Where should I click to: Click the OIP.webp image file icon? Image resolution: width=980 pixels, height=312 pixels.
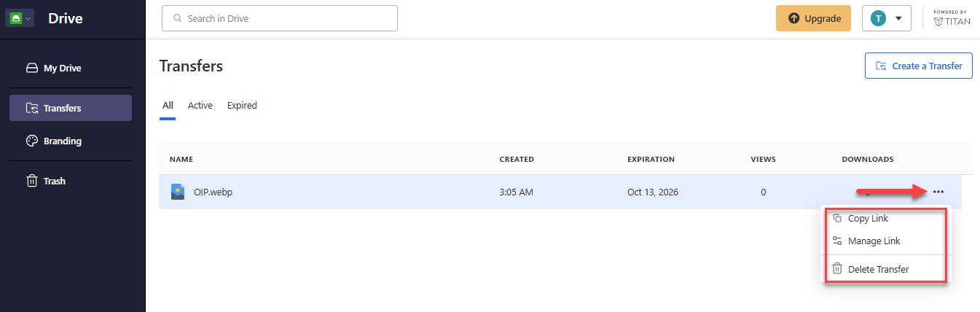(178, 192)
